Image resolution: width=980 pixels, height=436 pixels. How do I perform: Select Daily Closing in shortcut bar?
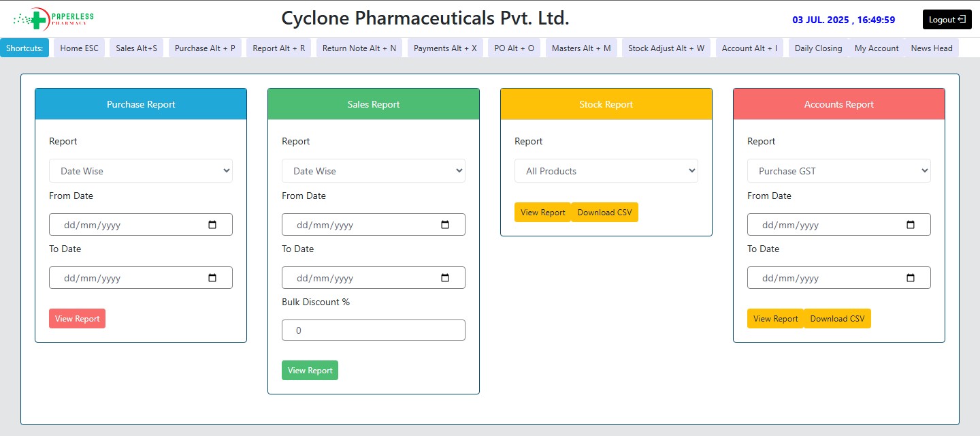(x=818, y=48)
